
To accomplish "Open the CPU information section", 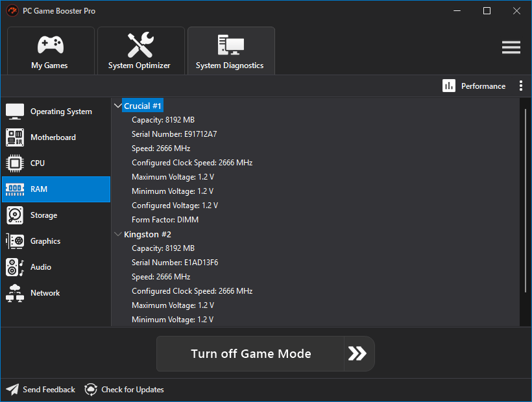I will tap(56, 163).
